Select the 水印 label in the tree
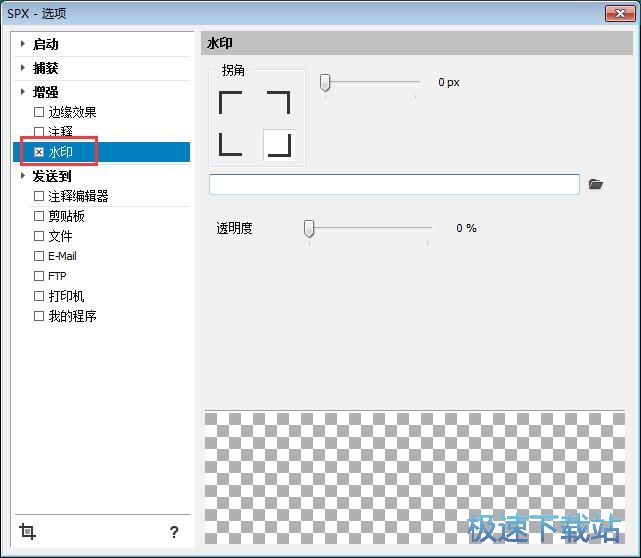The width and height of the screenshot is (641, 558). [61, 152]
